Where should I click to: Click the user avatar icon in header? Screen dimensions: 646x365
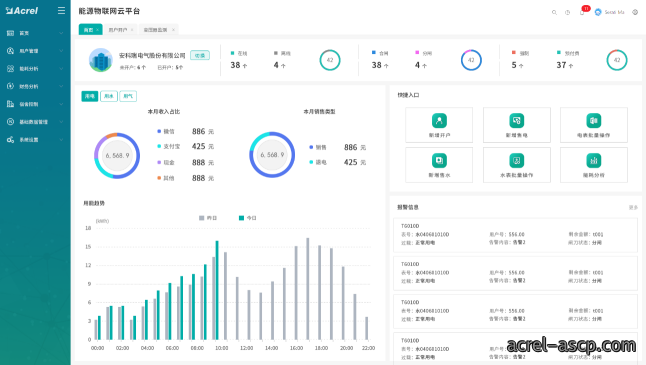click(x=598, y=12)
